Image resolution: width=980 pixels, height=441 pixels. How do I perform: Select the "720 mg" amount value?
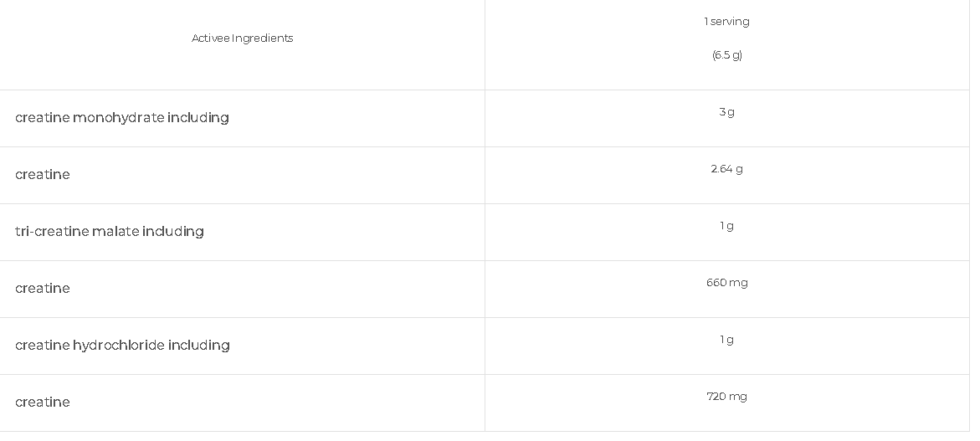point(726,397)
